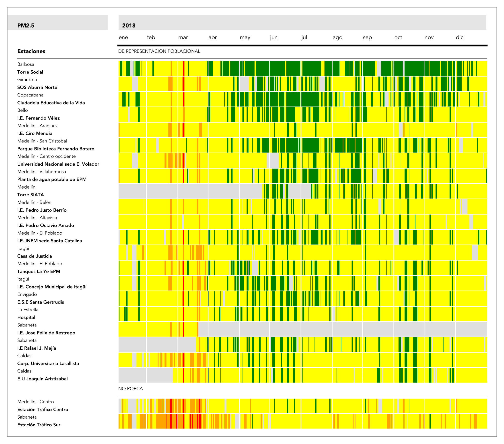Click the PM2.5 header label
Viewport: 504px width, 444px height.
(x=26, y=25)
